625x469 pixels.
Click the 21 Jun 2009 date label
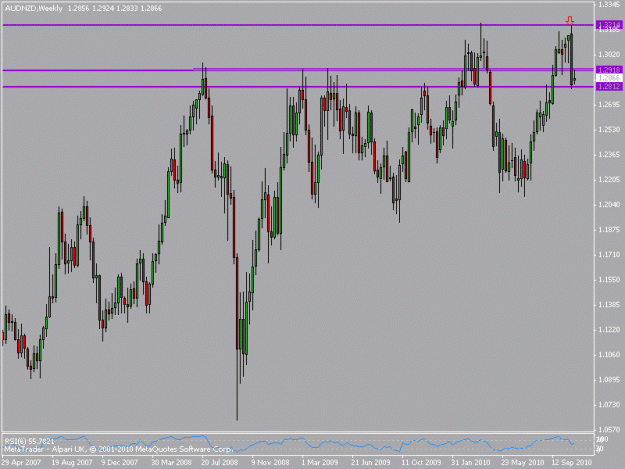(371, 463)
